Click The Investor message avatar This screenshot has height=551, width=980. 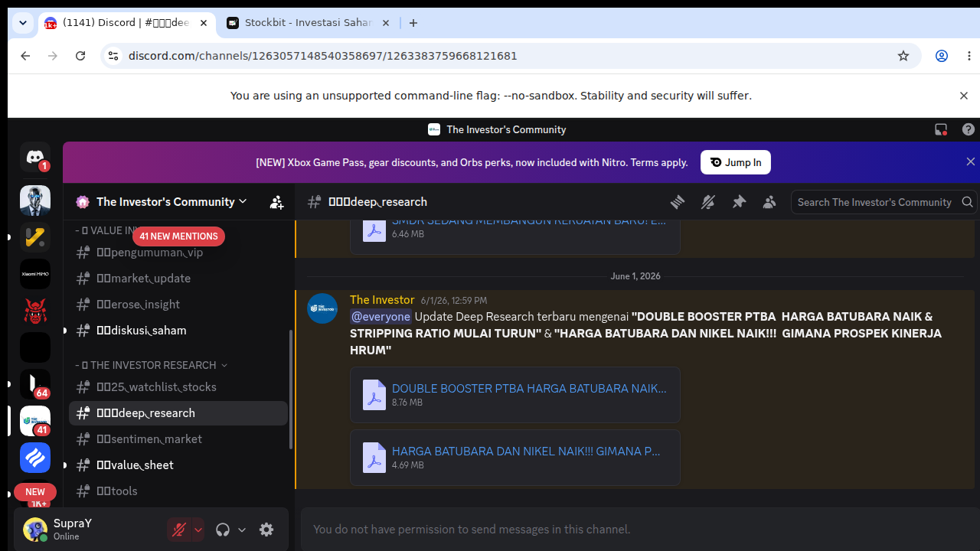[x=322, y=308]
